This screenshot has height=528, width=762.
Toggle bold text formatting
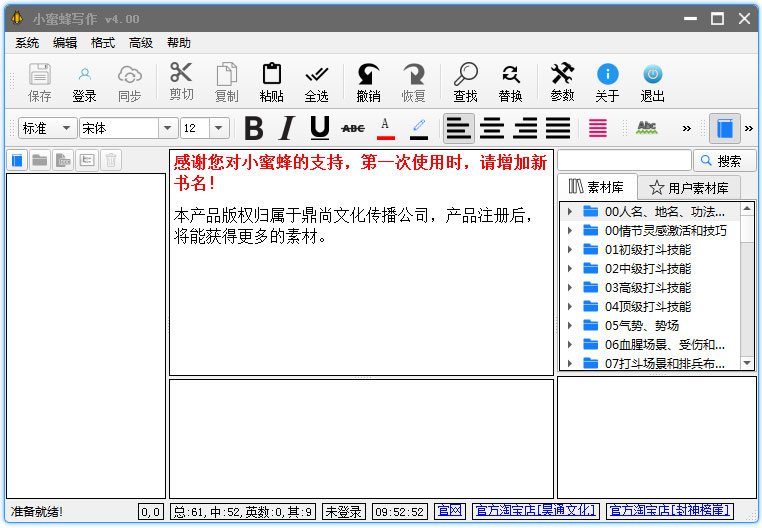[254, 128]
